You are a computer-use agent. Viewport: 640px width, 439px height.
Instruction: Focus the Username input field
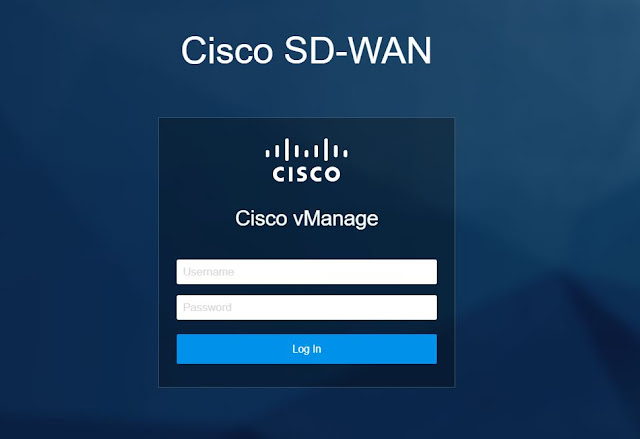[x=307, y=272]
